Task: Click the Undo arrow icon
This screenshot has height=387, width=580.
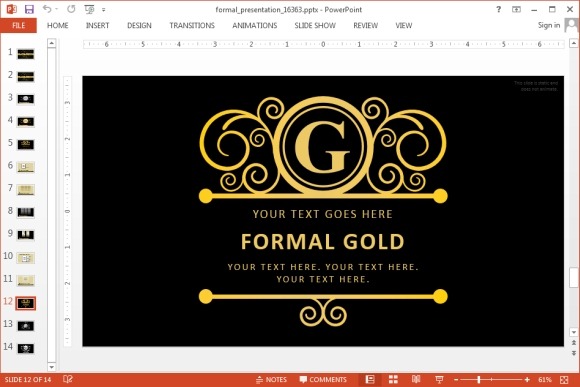Action: pos(47,9)
